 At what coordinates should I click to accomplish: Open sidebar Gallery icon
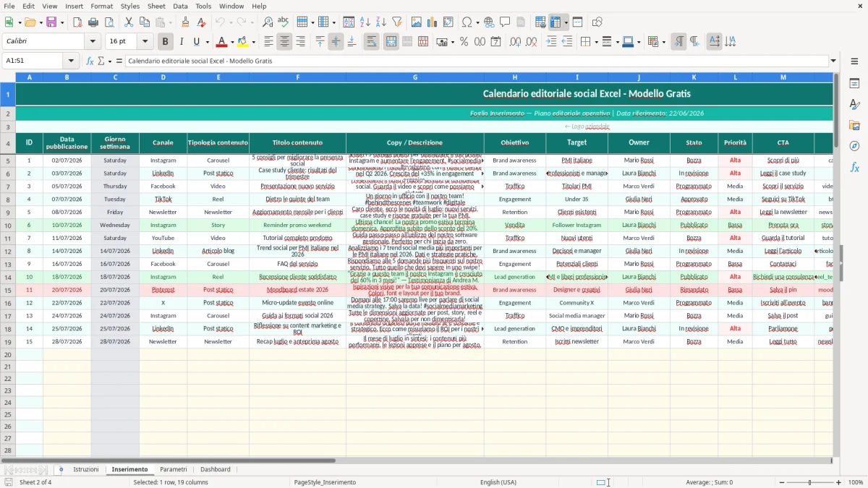pos(854,126)
